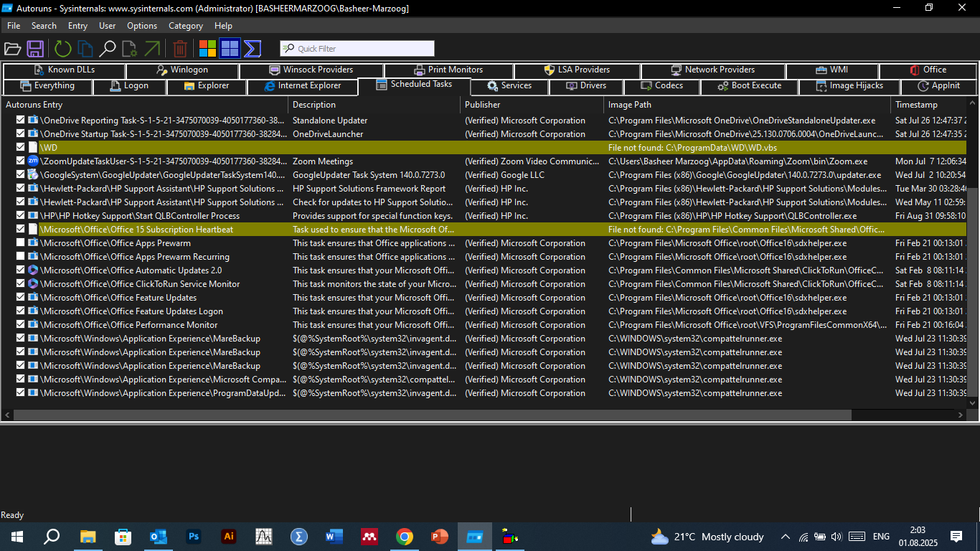Open entry properties via the page-with-gear icon
The width and height of the screenshot is (980, 551).
tap(130, 49)
